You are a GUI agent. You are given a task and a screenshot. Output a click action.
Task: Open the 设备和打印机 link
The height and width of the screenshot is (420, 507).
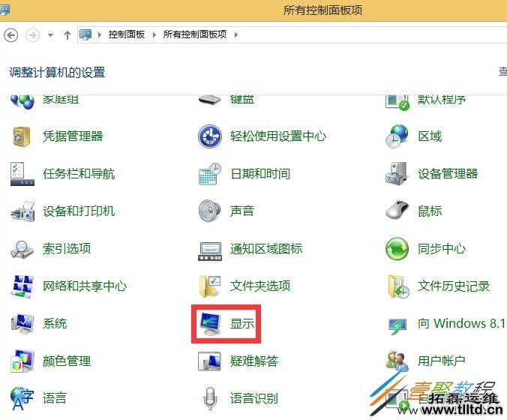click(x=79, y=211)
